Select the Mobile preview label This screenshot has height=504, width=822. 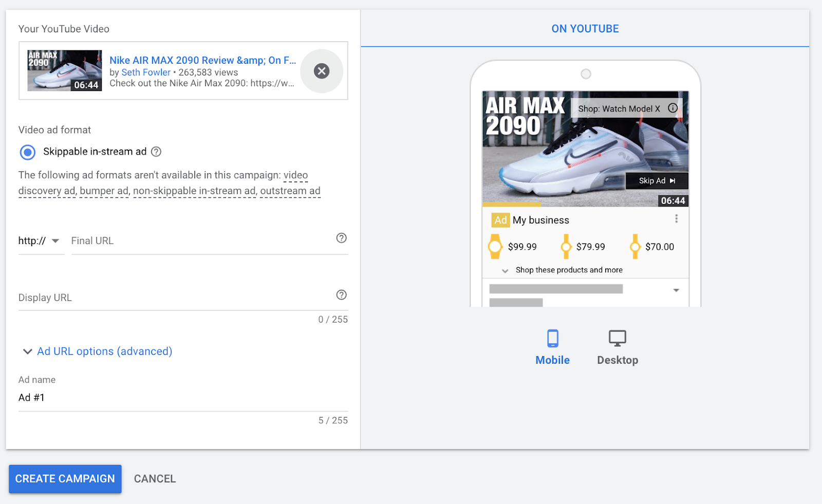click(x=553, y=360)
